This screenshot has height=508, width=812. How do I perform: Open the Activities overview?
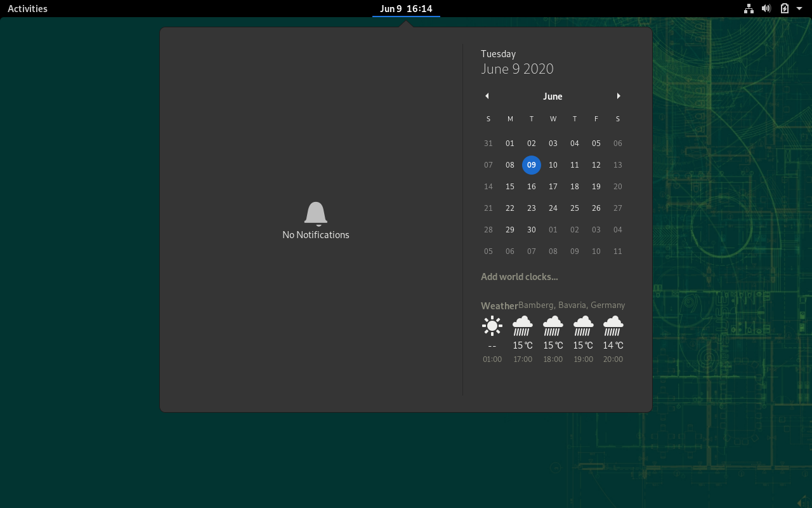coord(27,8)
